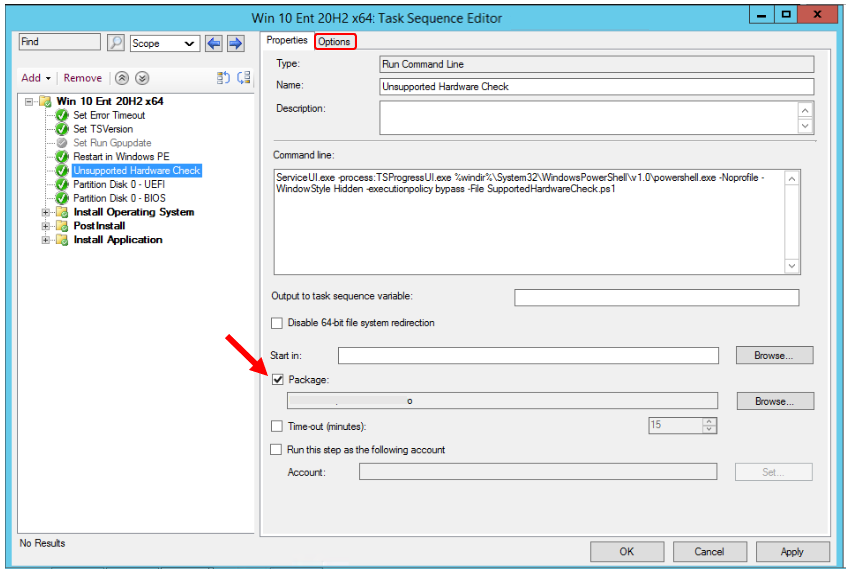This screenshot has height=575, width=850.
Task: Move step up with the up-chevron icon
Action: coord(122,78)
